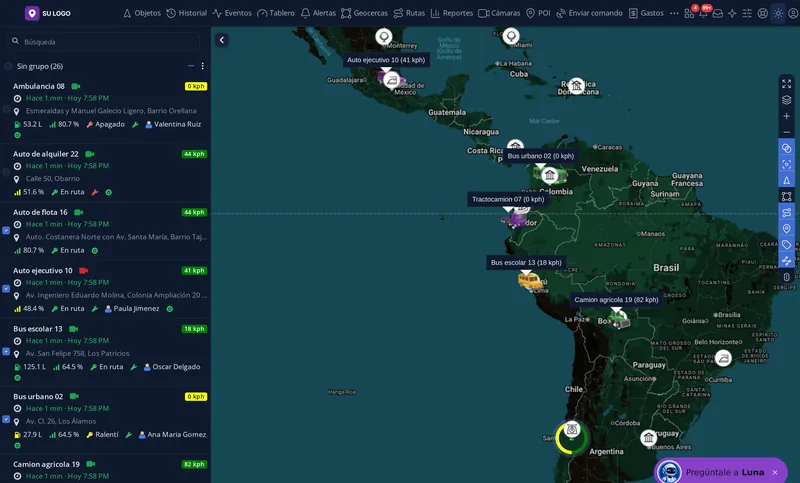Open the Alertas section
Screen dimensions: 800x483
(318, 13)
